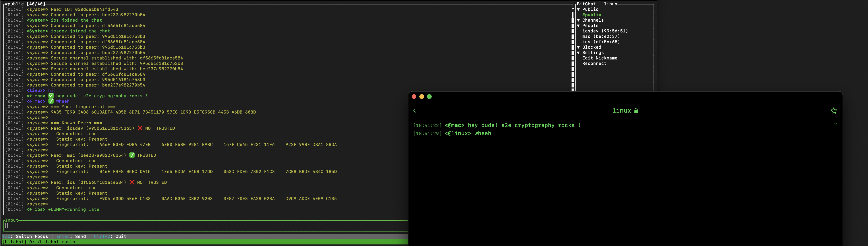The width and height of the screenshot is (868, 246).
Task: Select the #public channel in sidebar
Action: 591,15
